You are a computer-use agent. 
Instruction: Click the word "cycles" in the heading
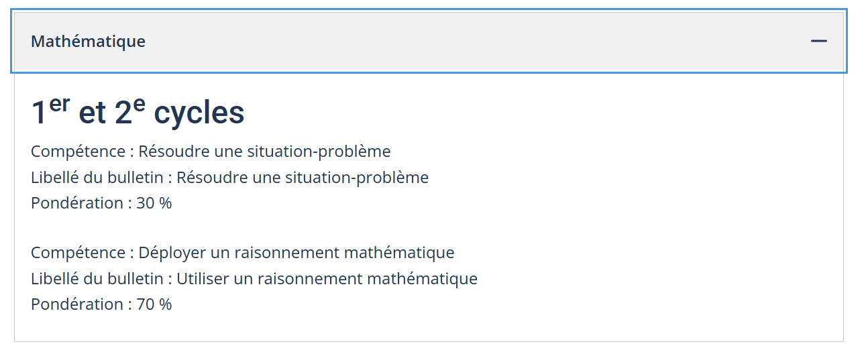[x=199, y=113]
